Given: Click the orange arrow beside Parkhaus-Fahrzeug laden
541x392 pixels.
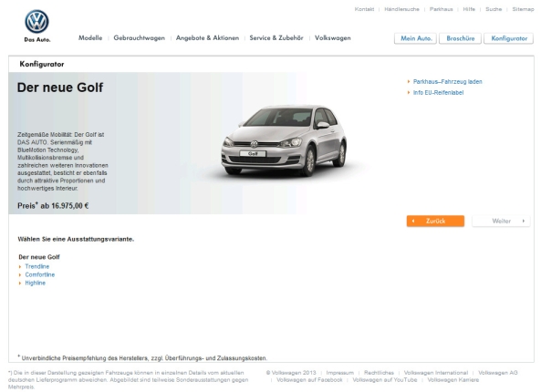Looking at the screenshot, I should click(x=409, y=82).
